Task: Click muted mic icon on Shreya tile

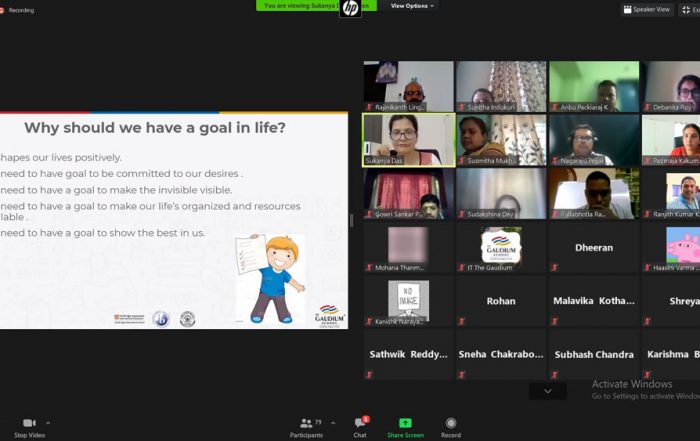Action: [647, 321]
